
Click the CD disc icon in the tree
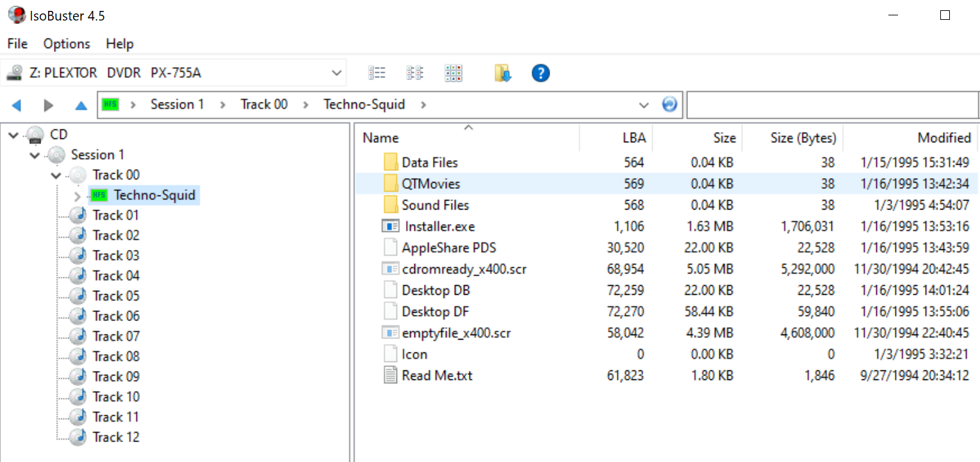click(x=35, y=135)
